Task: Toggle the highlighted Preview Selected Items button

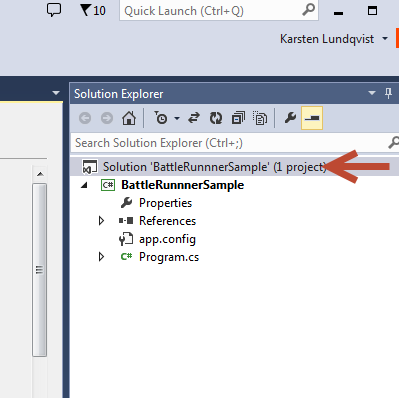Action: 312,118
